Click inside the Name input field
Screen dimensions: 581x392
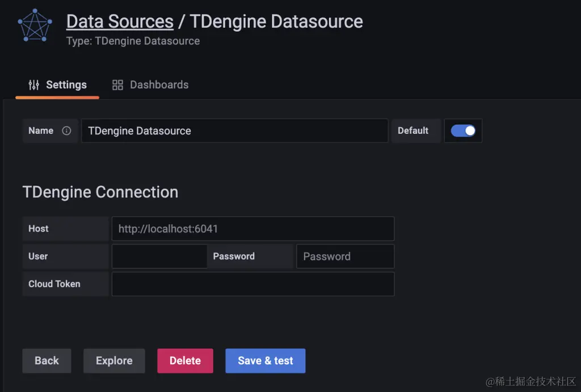234,130
